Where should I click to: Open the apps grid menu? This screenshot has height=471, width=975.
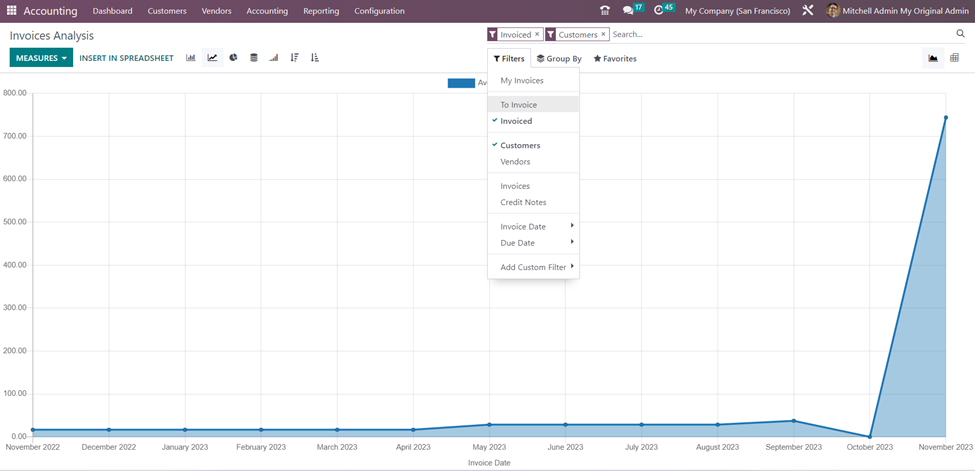[12, 11]
